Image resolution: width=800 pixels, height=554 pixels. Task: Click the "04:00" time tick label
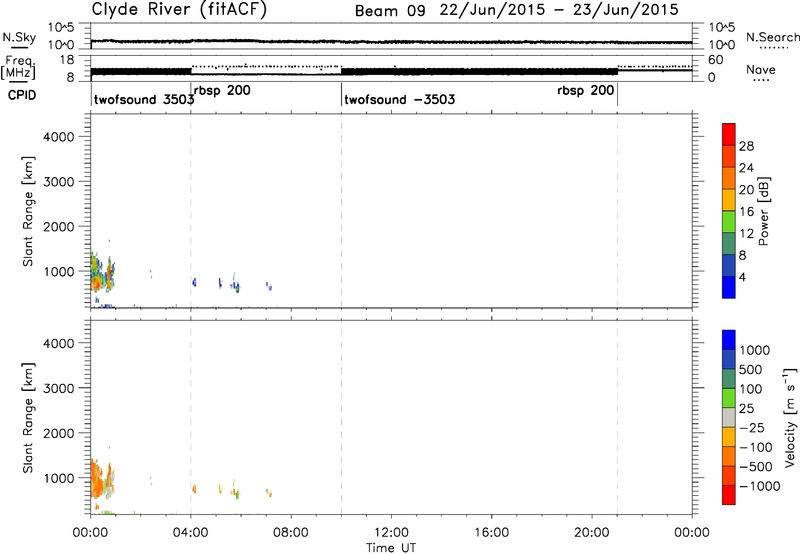[190, 533]
